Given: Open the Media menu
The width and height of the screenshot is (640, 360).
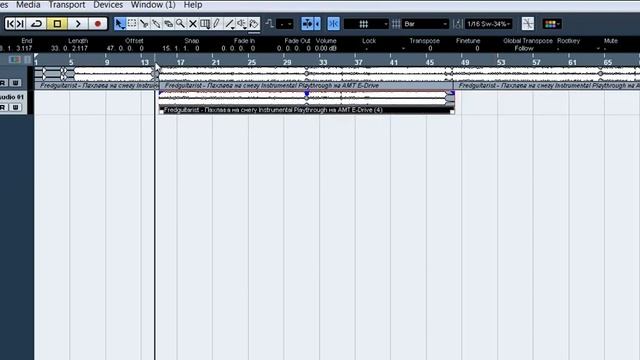Looking at the screenshot, I should [x=28, y=5].
